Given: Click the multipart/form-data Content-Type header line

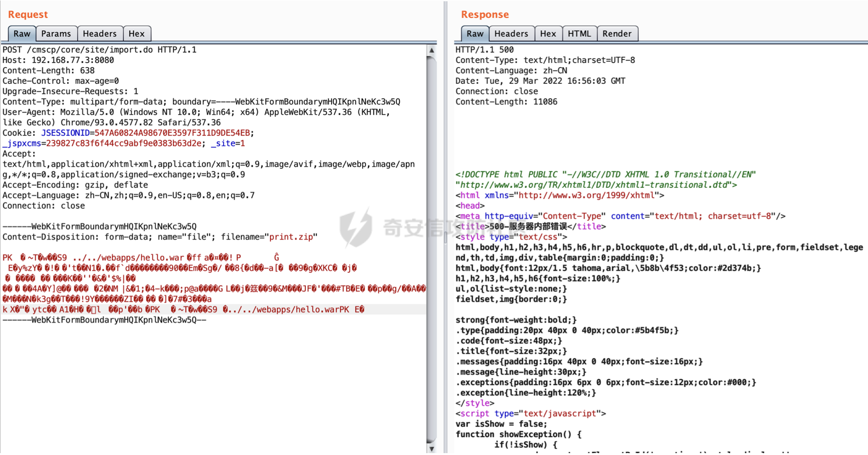Looking at the screenshot, I should [x=201, y=102].
